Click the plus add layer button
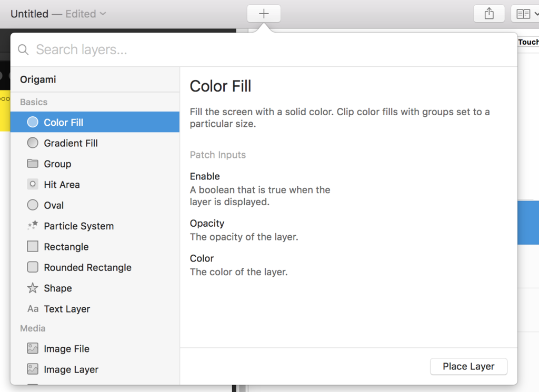Image resolution: width=539 pixels, height=392 pixels. (264, 14)
